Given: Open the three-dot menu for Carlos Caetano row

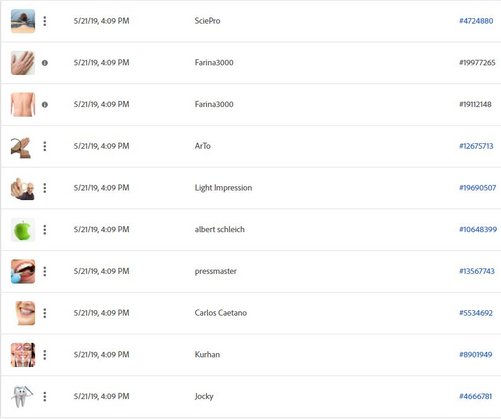Looking at the screenshot, I should click(x=45, y=313).
